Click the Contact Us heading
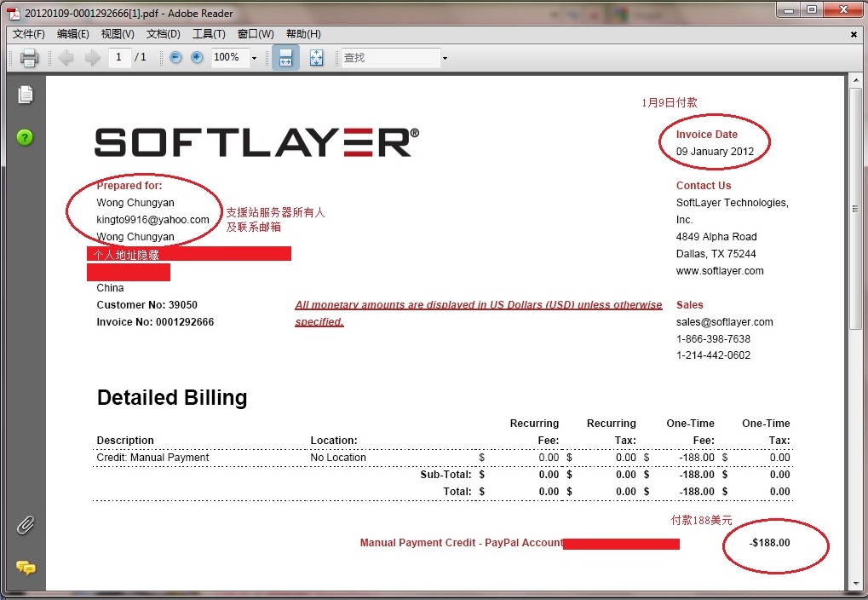868x600 pixels. click(x=704, y=186)
